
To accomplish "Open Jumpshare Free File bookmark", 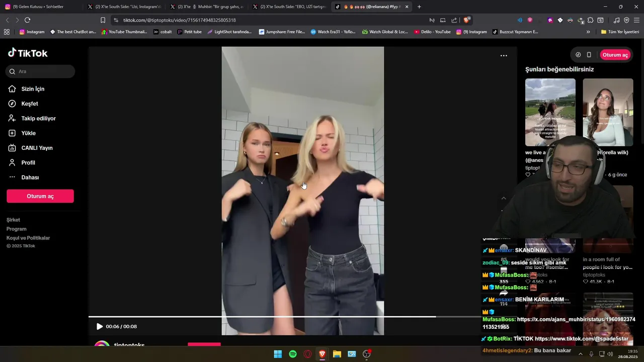I will [x=282, y=32].
